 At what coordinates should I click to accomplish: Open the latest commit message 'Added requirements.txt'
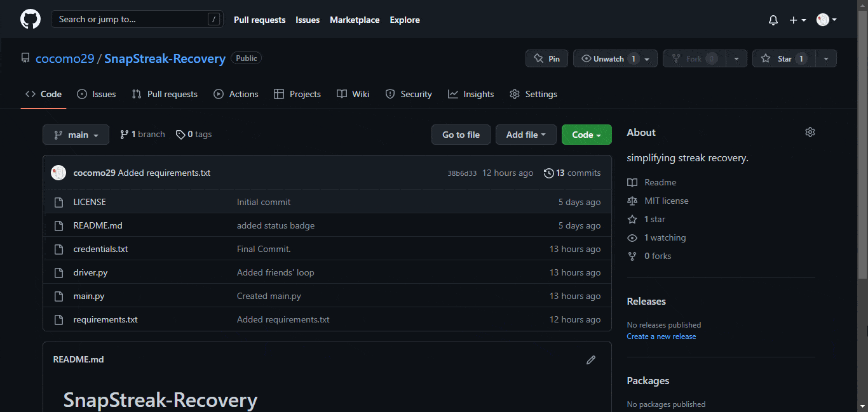tap(164, 173)
